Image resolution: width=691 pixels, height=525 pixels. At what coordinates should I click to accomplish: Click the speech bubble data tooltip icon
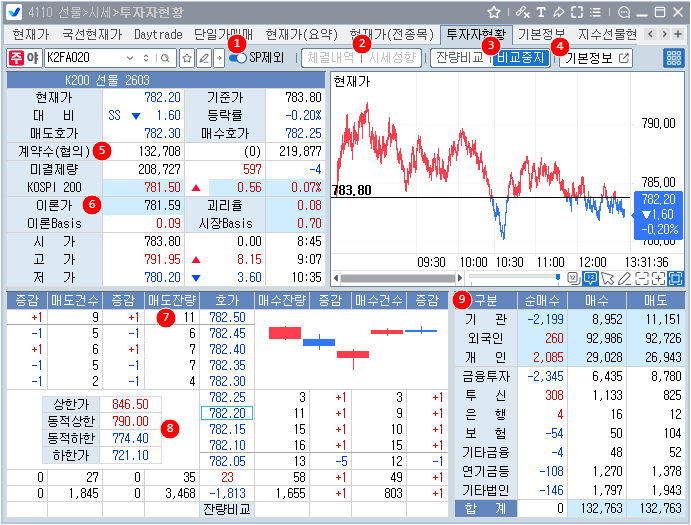(x=590, y=278)
